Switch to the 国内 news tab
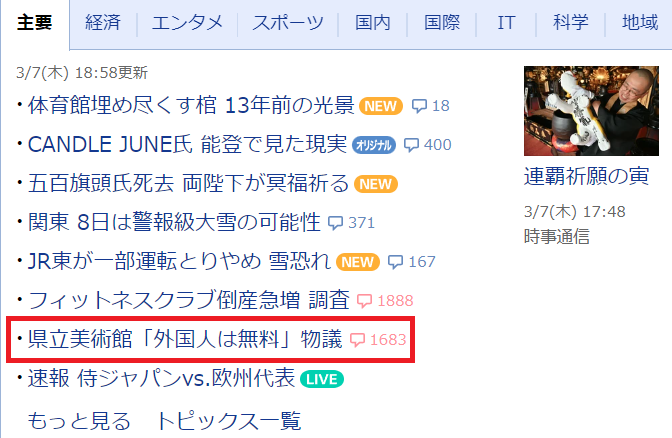The width and height of the screenshot is (672, 438). [372, 22]
